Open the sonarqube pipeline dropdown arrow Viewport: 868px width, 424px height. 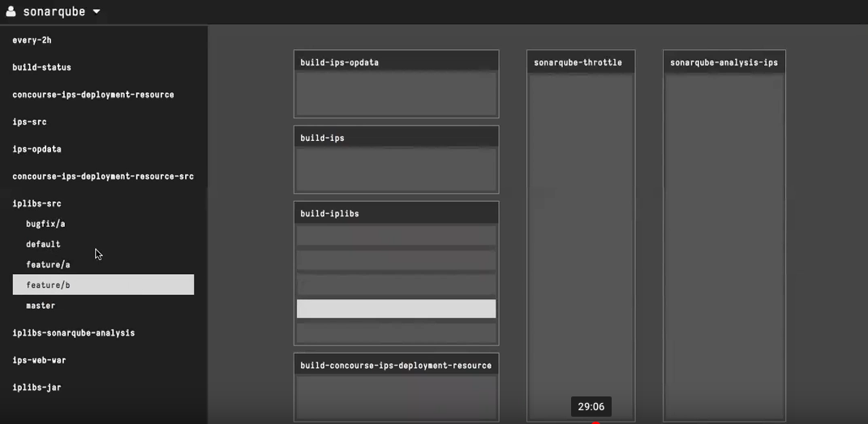[97, 12]
